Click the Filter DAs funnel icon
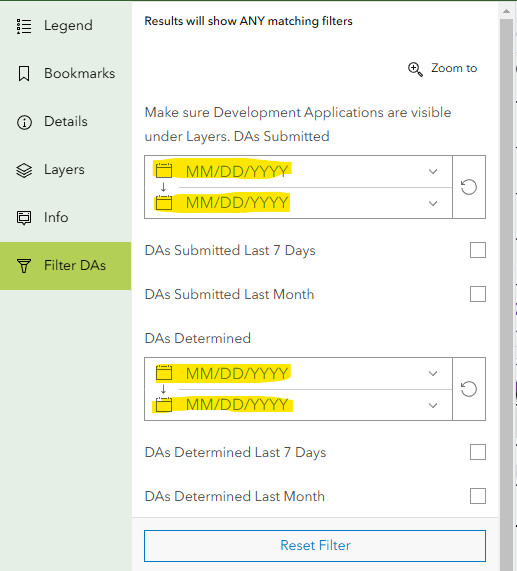This screenshot has height=571, width=517. click(24, 266)
